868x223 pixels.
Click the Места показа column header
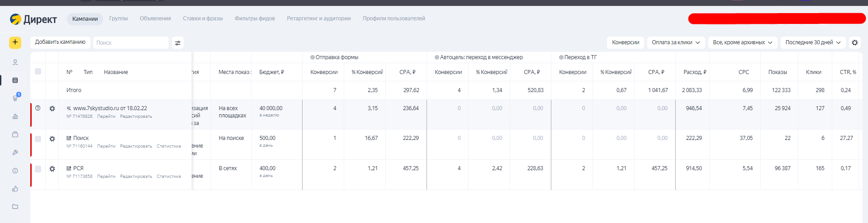[235, 72]
